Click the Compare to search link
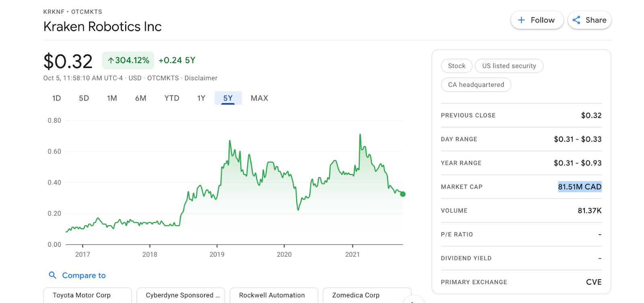644x303 pixels. [84, 275]
